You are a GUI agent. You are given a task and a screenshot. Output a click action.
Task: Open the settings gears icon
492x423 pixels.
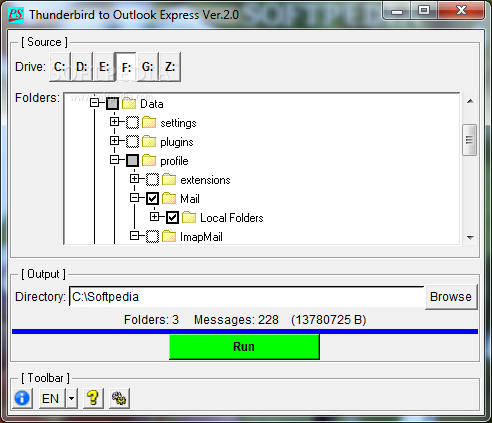click(x=119, y=398)
